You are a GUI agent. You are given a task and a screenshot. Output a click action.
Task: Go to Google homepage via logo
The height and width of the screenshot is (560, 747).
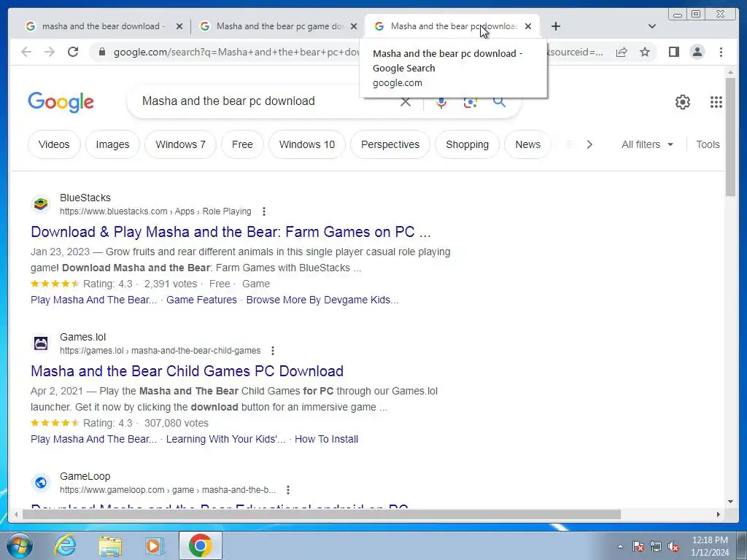pyautogui.click(x=61, y=102)
